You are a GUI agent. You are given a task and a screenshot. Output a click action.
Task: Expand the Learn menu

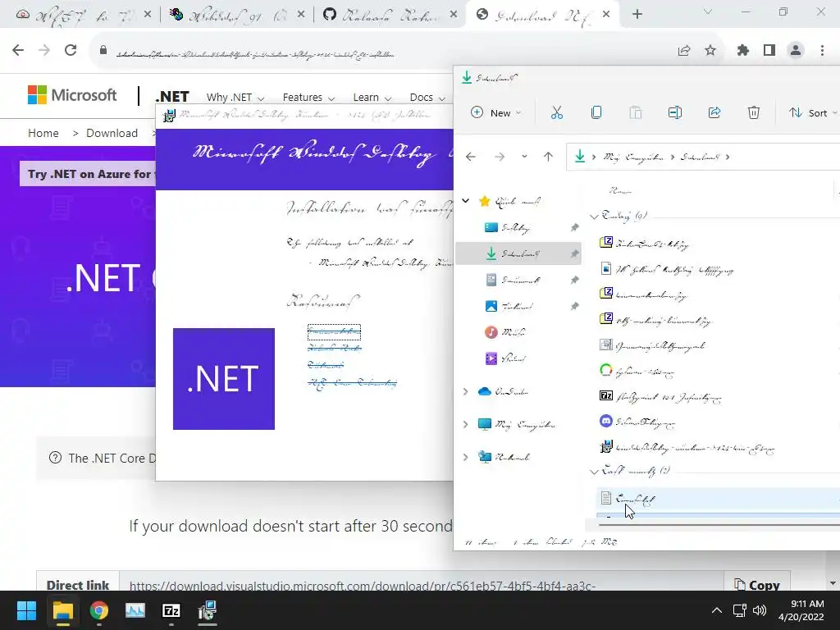coord(372,98)
